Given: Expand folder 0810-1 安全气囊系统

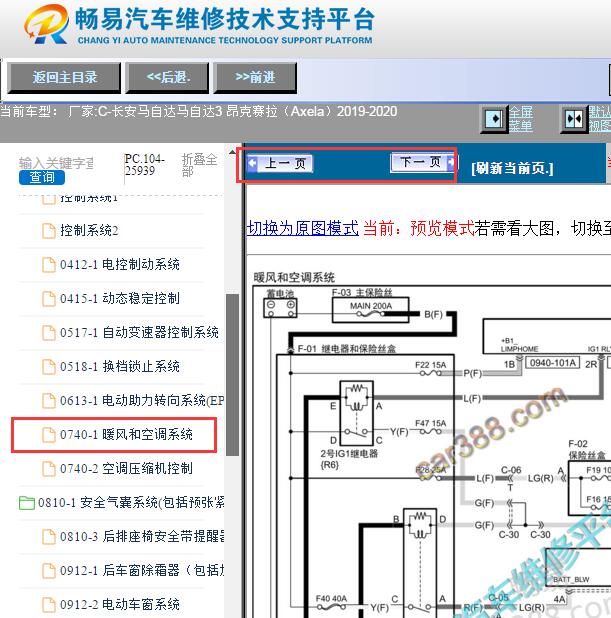Looking at the screenshot, I should click(x=131, y=503).
